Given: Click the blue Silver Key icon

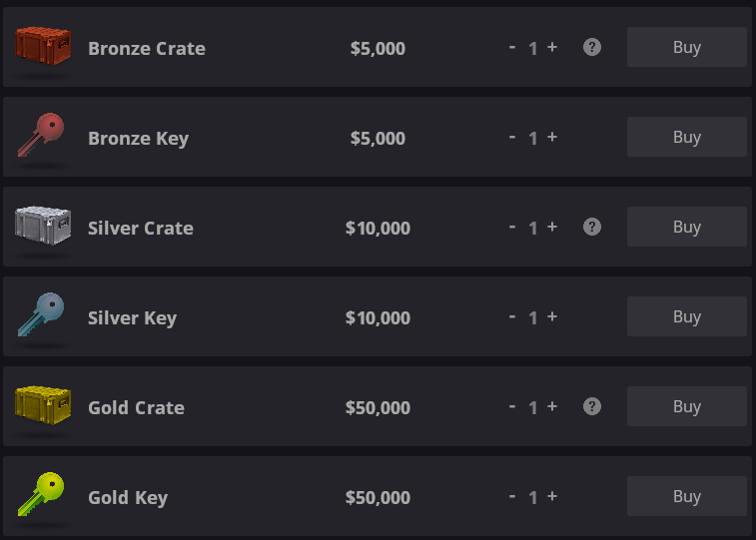Looking at the screenshot, I should coord(41,315).
